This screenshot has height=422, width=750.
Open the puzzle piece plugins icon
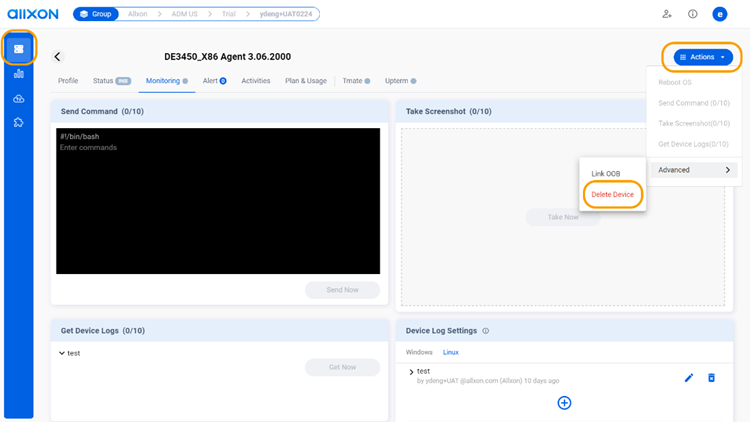(x=18, y=122)
